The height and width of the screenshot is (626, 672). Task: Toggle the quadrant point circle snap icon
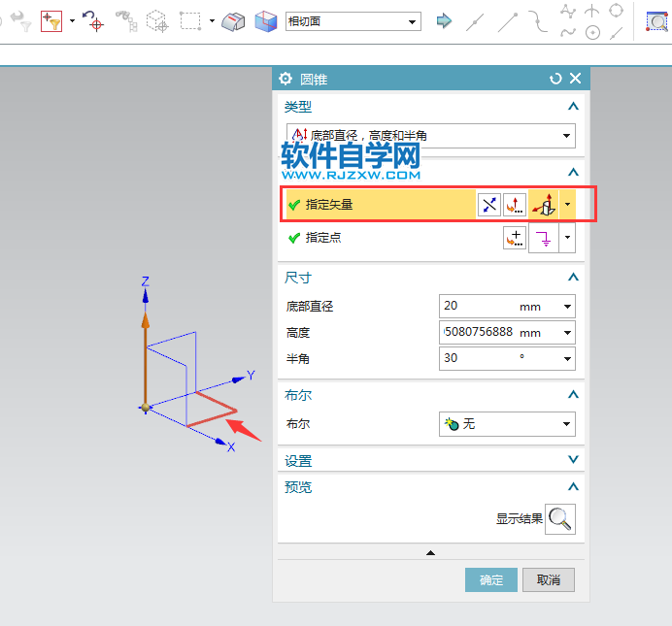(x=617, y=11)
